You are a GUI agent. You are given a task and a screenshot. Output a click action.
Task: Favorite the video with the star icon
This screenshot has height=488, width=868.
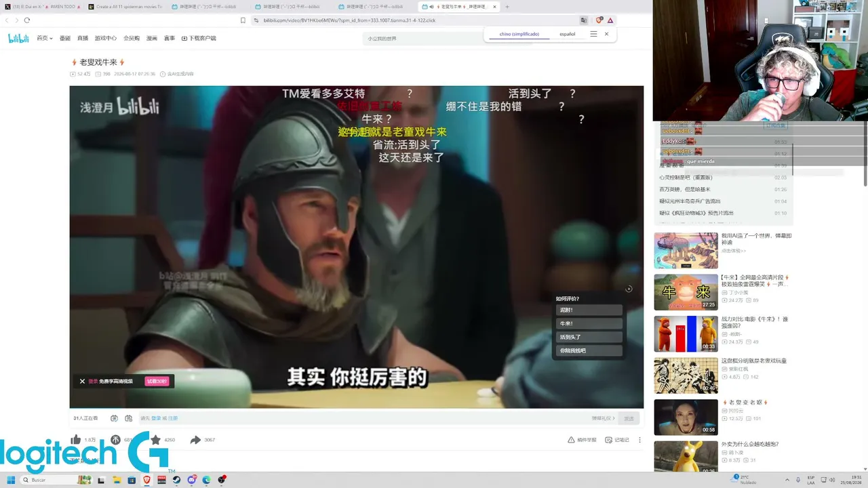point(155,440)
